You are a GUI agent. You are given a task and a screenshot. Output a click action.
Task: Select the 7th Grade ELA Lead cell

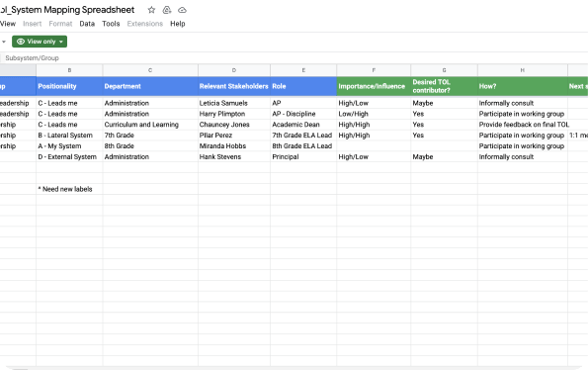coord(303,136)
